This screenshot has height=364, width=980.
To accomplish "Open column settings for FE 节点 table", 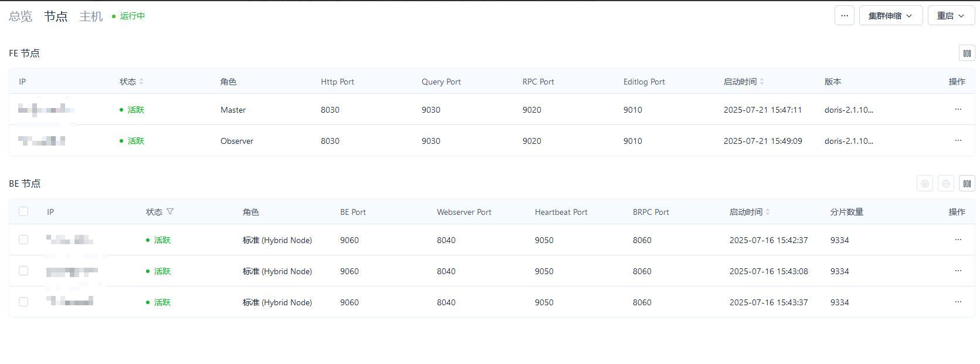I will click(967, 53).
